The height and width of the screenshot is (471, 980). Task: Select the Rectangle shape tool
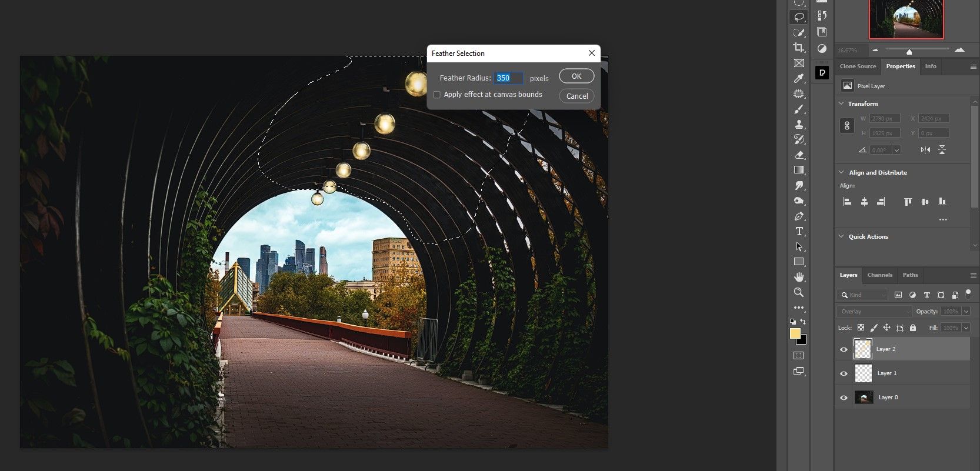(x=799, y=262)
